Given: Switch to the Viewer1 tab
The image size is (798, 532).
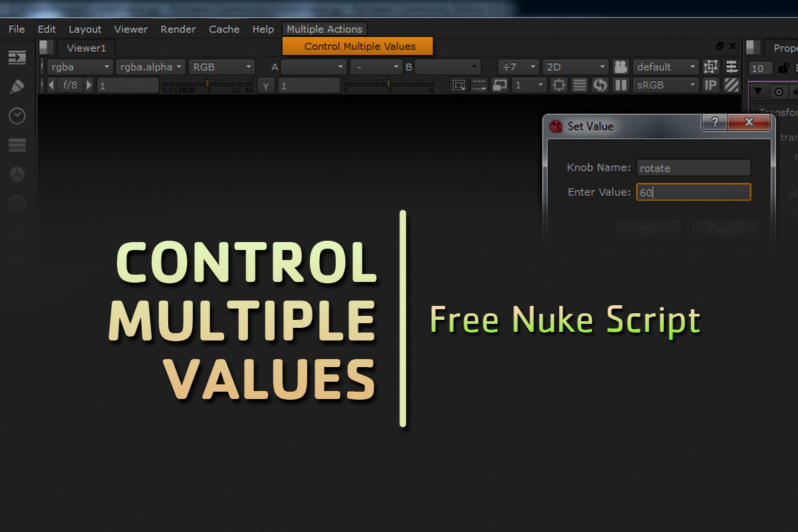Looking at the screenshot, I should [86, 48].
